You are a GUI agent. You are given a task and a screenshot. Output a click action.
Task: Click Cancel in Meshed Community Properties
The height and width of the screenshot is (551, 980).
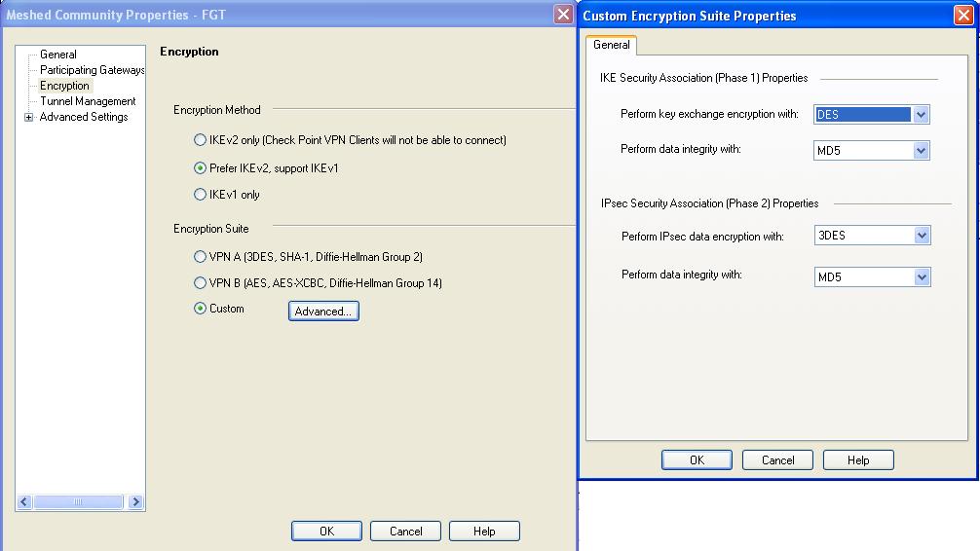coord(405,531)
